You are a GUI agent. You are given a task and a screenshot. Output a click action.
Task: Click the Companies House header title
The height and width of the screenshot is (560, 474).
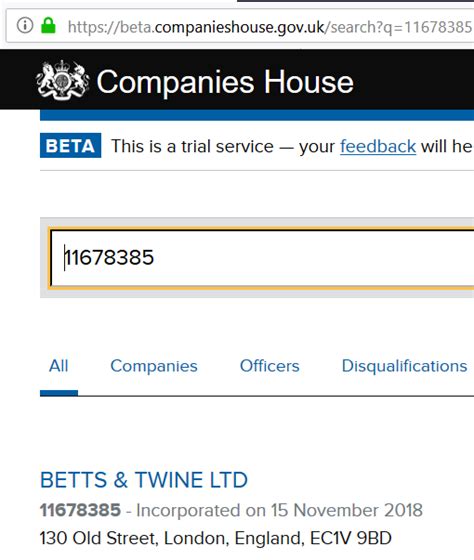[225, 82]
